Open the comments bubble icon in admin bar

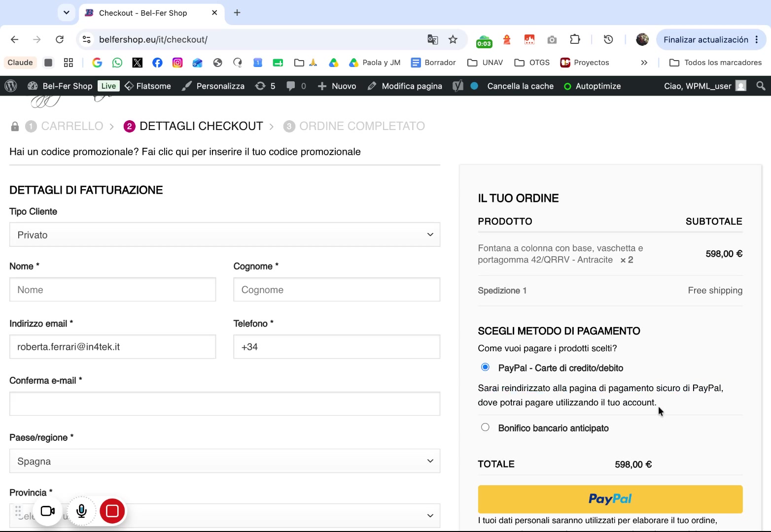click(291, 86)
